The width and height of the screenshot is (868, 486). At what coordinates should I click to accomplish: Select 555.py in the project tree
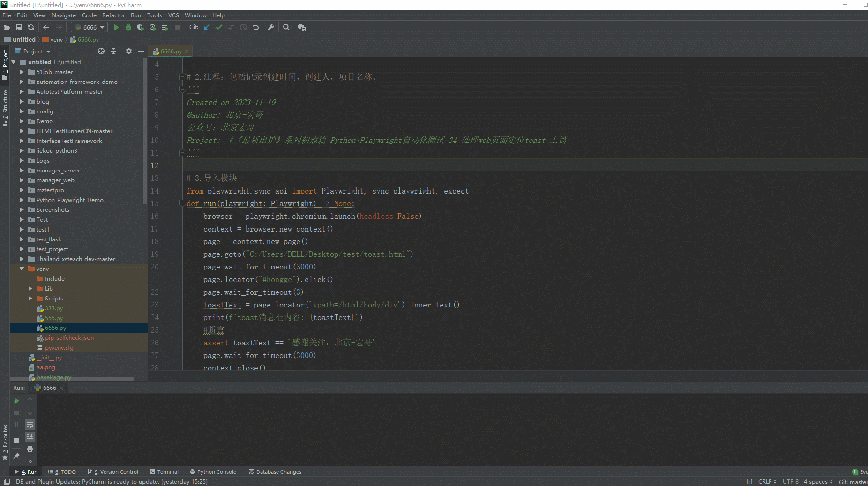(x=54, y=318)
